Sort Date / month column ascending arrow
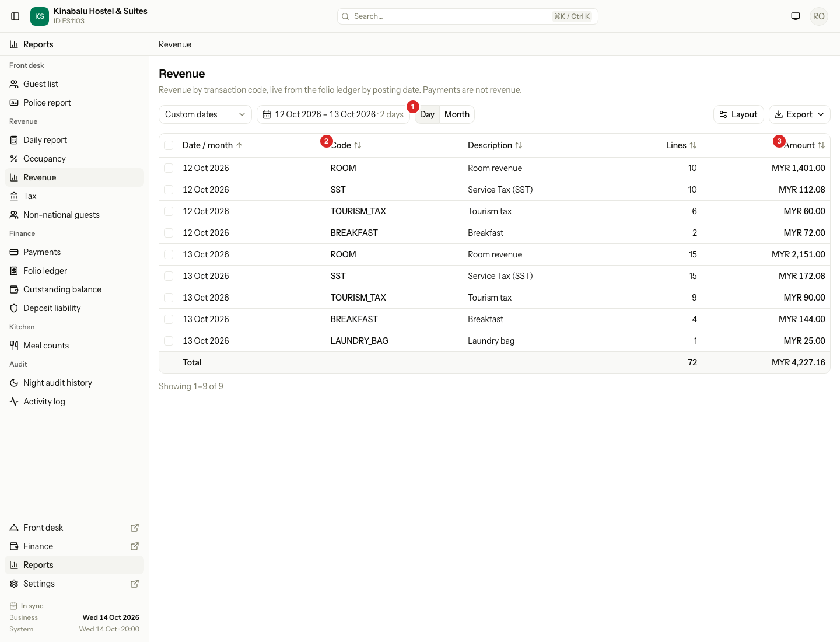 tap(239, 145)
